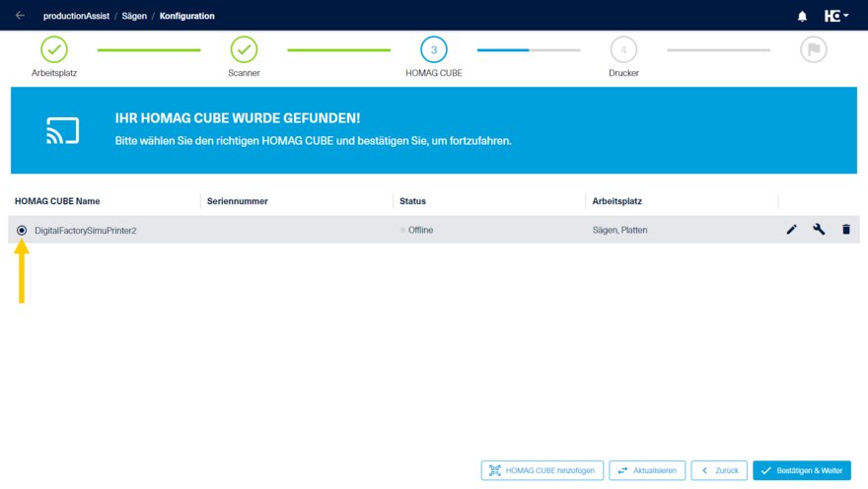The width and height of the screenshot is (868, 489).
Task: Click the Offline status text
Action: pos(420,230)
